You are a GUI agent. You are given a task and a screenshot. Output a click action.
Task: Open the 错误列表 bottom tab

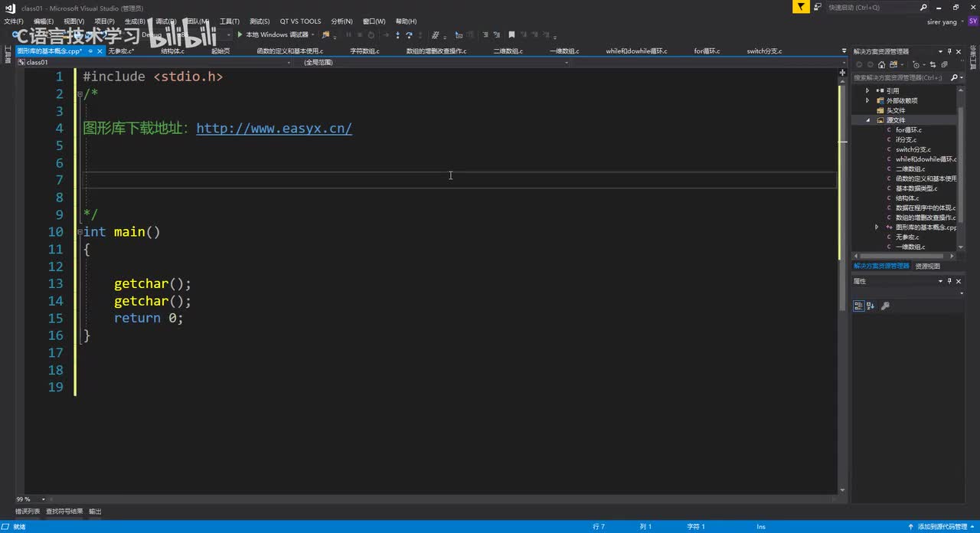(28, 511)
